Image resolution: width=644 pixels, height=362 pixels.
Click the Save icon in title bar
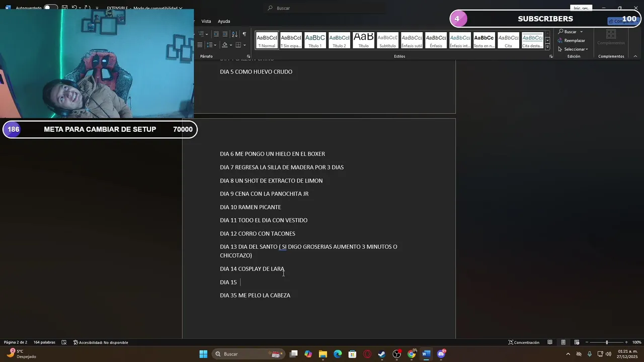[65, 8]
